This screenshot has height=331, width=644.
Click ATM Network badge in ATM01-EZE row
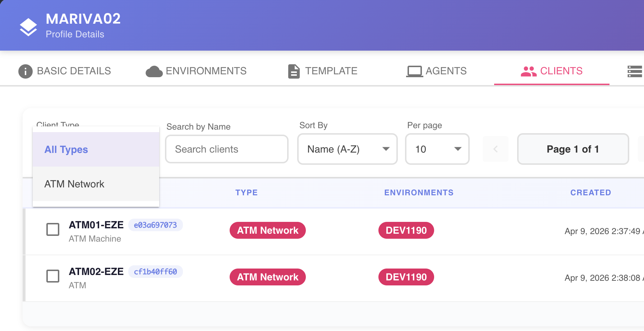click(268, 230)
